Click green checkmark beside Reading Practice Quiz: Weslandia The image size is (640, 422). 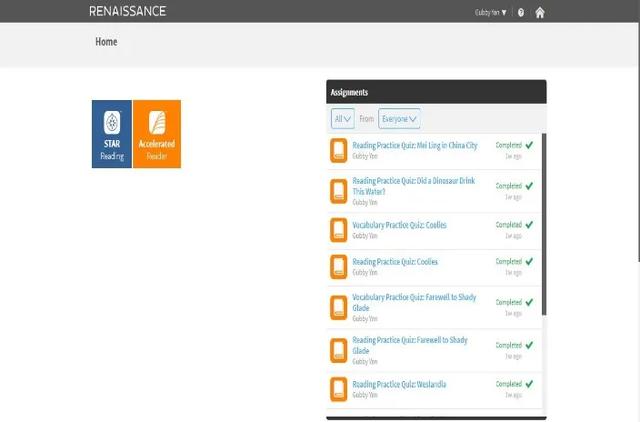coord(529,384)
